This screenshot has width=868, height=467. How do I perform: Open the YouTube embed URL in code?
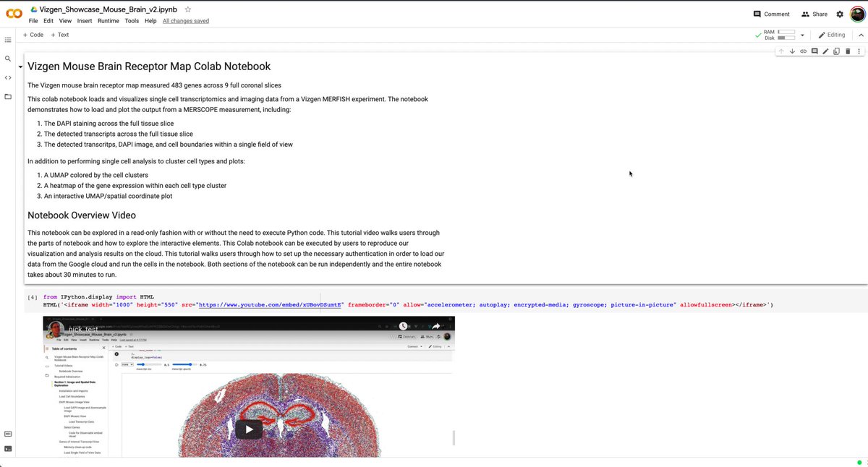(270, 305)
